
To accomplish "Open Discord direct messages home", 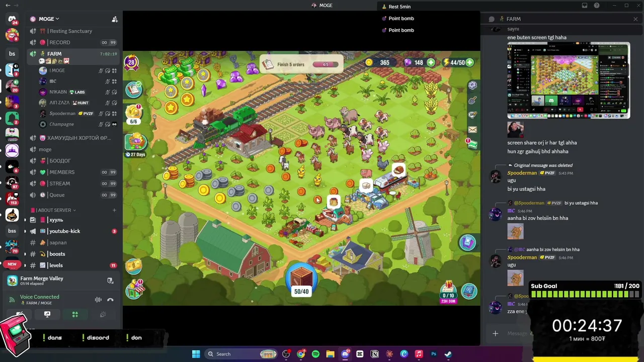I will (12, 19).
